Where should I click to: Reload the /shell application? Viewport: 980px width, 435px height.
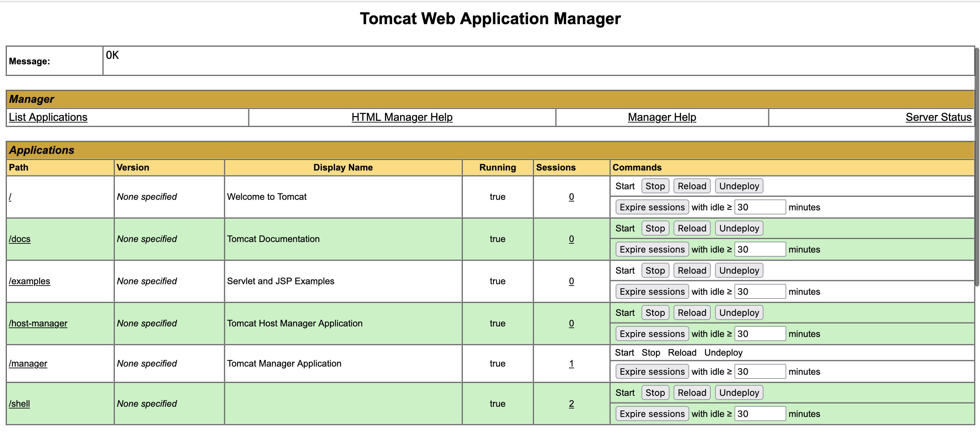pyautogui.click(x=691, y=393)
